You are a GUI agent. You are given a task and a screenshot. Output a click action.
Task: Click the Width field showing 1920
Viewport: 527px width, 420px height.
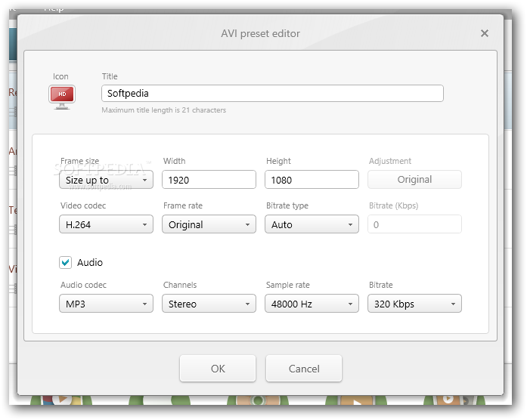(x=209, y=180)
